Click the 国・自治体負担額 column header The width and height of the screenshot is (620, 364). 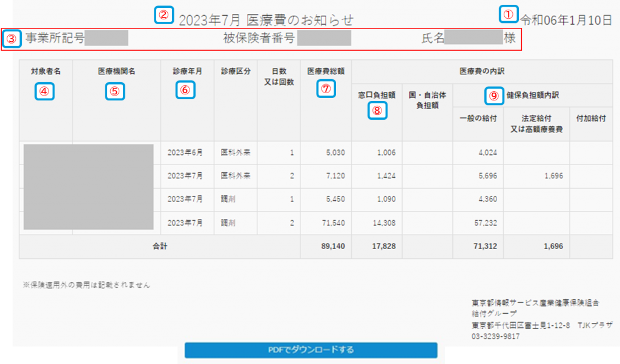tap(427, 100)
